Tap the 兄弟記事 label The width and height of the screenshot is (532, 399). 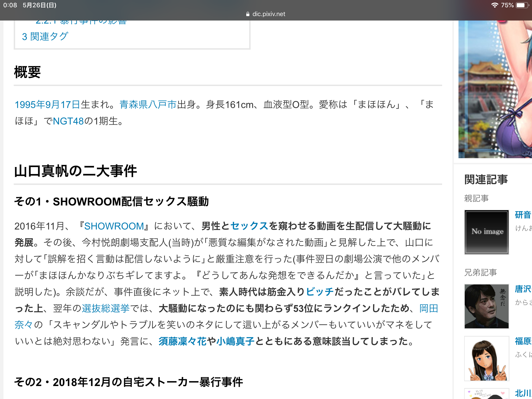click(x=481, y=272)
